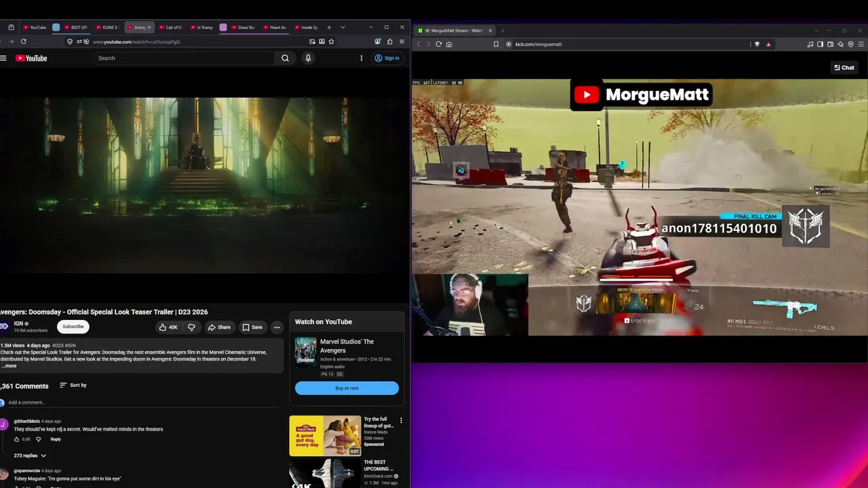Image resolution: width=868 pixels, height=488 pixels.
Task: Reply to @EtherDMattz's comment
Action: click(56, 439)
